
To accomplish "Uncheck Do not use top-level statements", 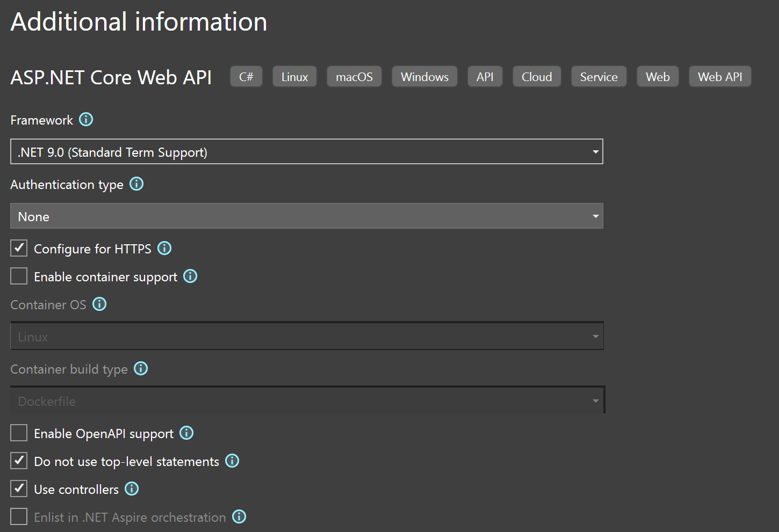I will tap(19, 461).
